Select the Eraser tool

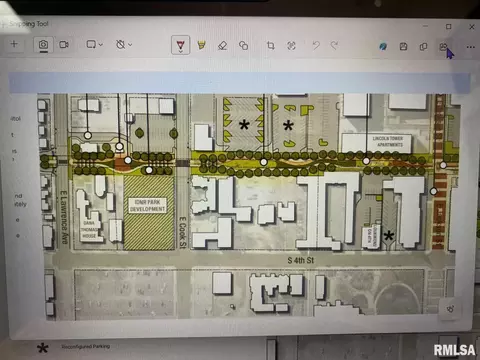(222, 45)
